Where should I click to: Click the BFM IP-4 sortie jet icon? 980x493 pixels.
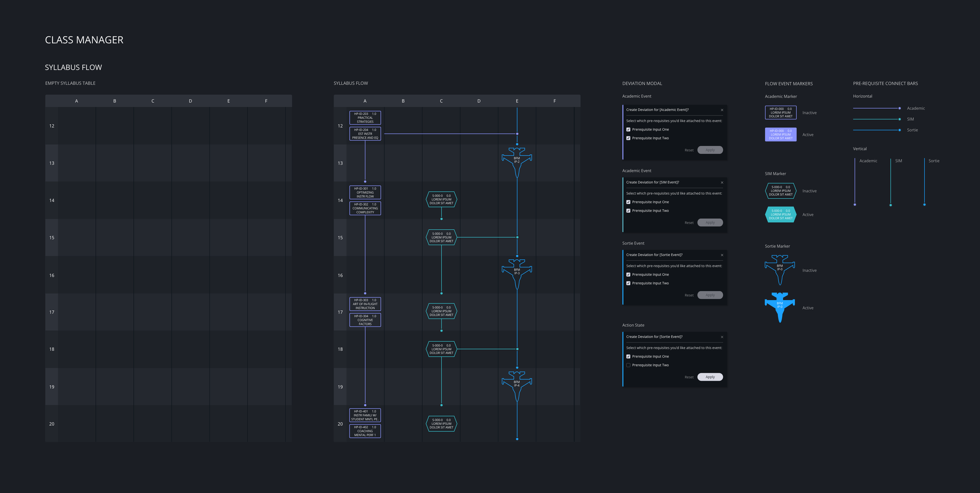(x=517, y=384)
